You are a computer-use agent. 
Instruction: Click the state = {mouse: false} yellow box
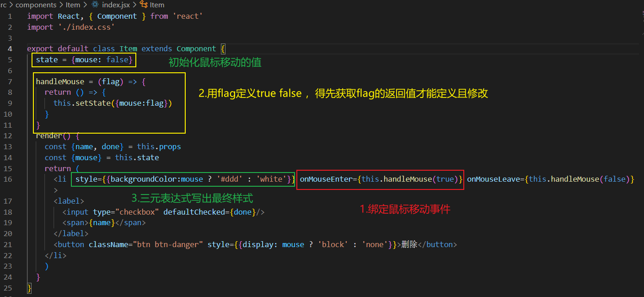click(x=83, y=59)
